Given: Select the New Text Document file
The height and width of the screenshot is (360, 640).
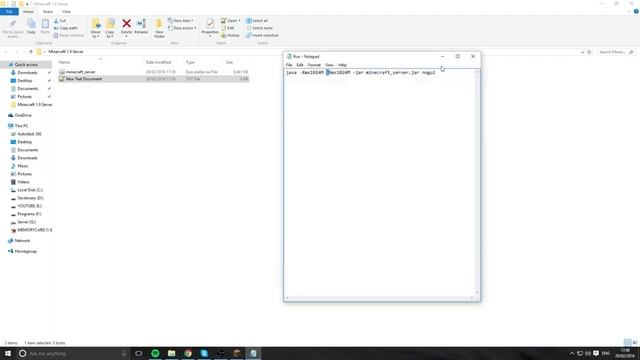Looking at the screenshot, I should 153,79.
